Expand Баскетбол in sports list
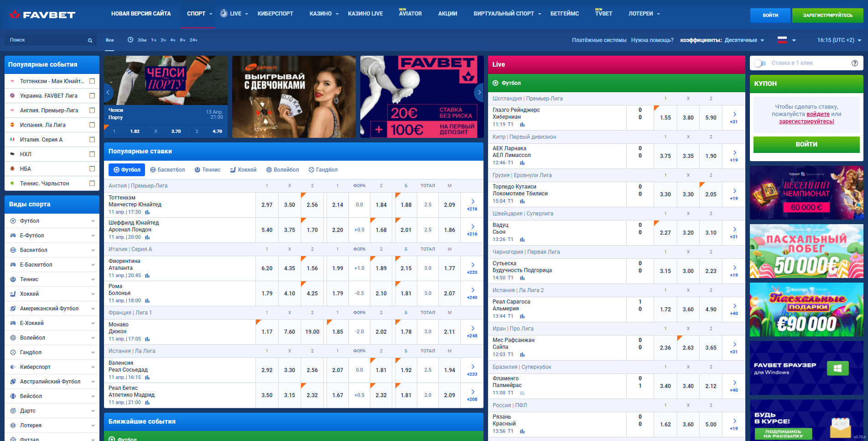868x441 pixels. (93, 250)
